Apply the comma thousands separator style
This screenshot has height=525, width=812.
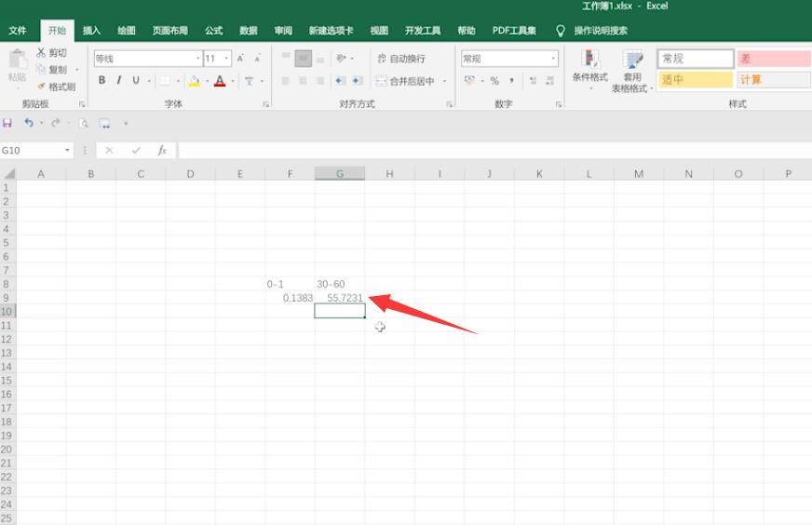511,81
